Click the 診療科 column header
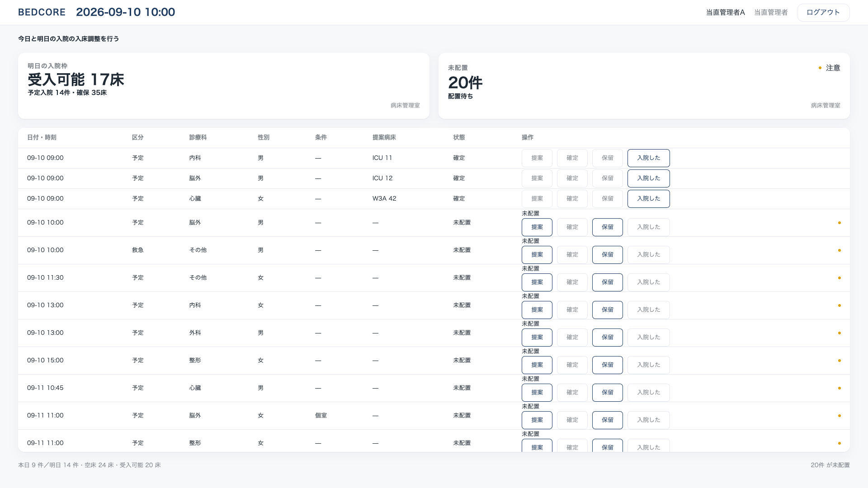The width and height of the screenshot is (868, 488). tap(198, 137)
